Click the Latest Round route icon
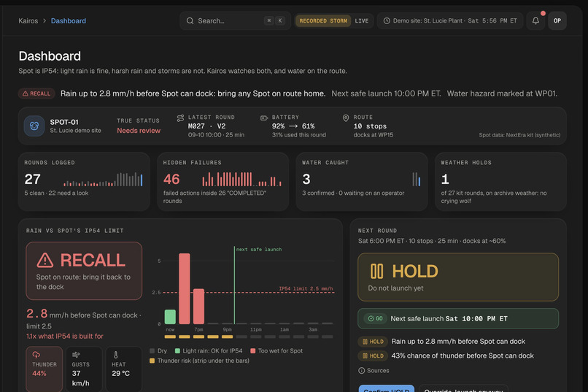This screenshot has width=588, height=392. [x=180, y=118]
